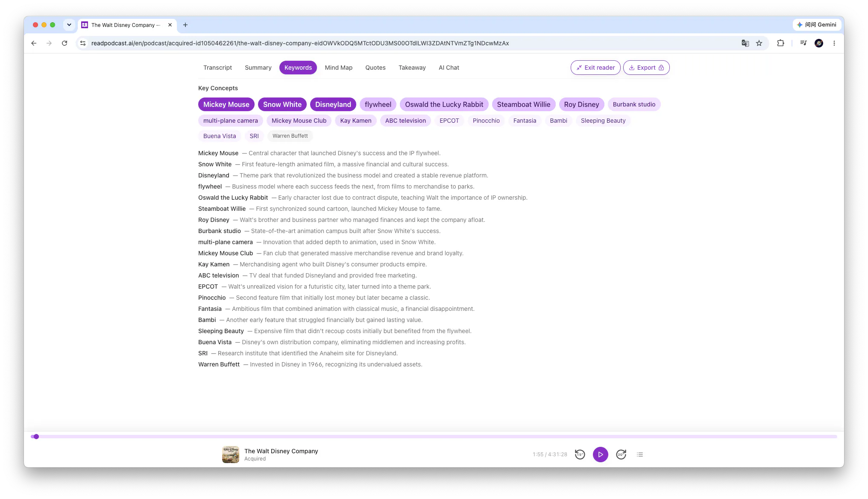This screenshot has width=868, height=499.
Task: Switch to the Summary tab
Action: pos(258,68)
